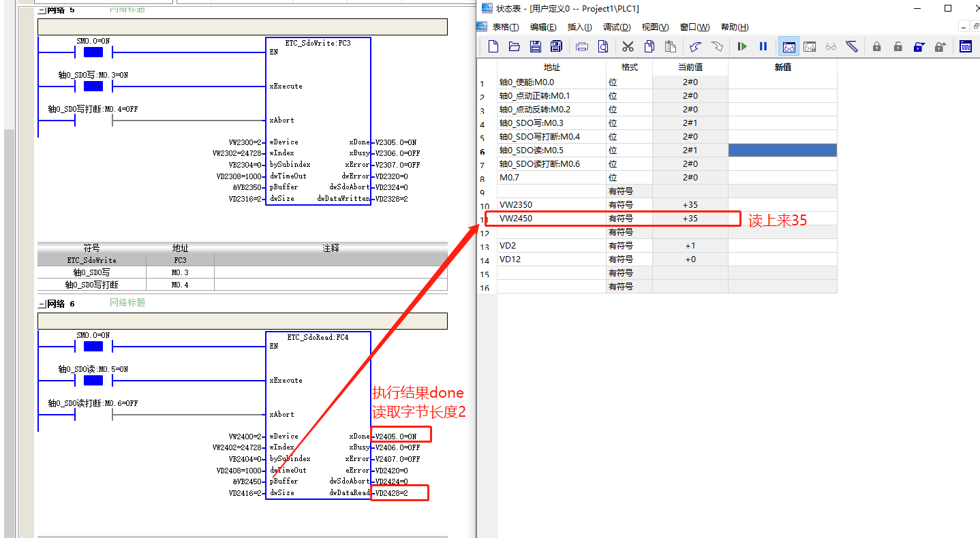This screenshot has width=980, height=538.
Task: Click the ETC_SdoWrite:FC3 block title
Action: pos(318,43)
